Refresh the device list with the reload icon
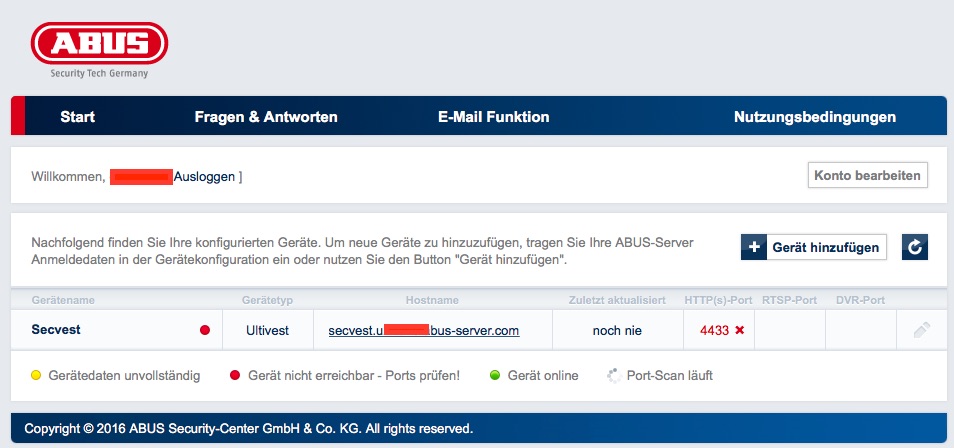 [x=915, y=247]
